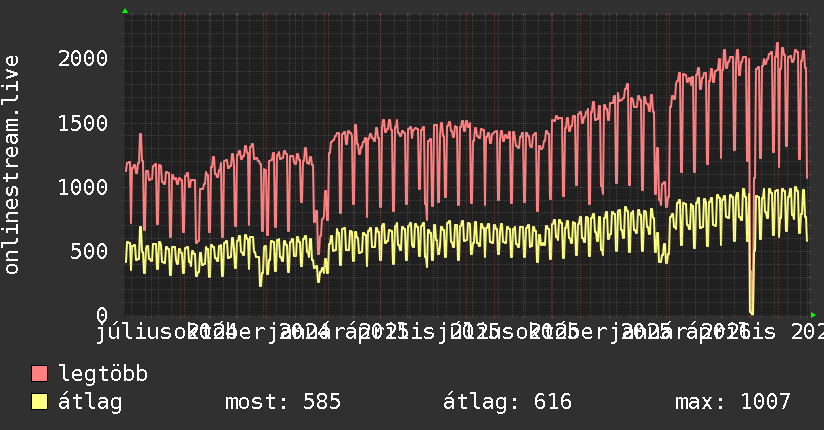824x430 pixels.
Task: Click the 0 y-axis label
Action: coord(102,315)
